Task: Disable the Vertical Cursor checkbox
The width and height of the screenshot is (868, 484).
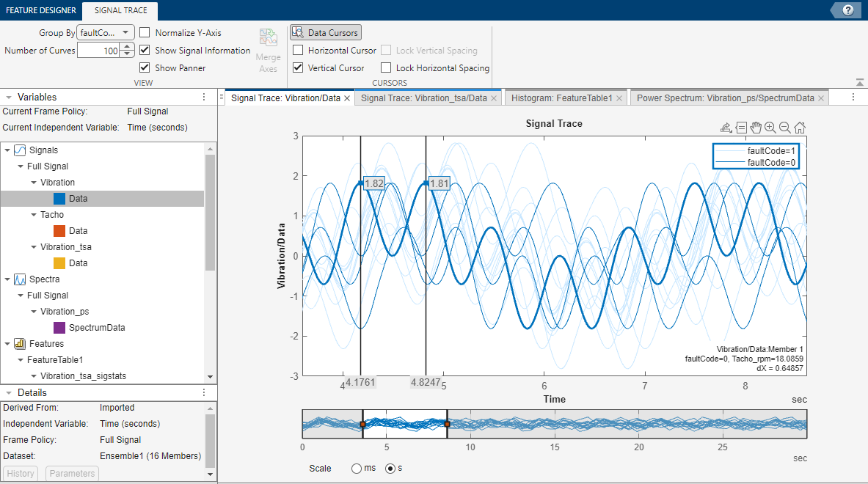Action: [298, 67]
